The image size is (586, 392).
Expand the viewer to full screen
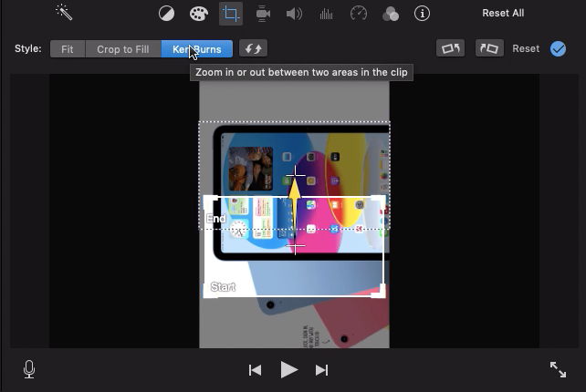tap(558, 369)
